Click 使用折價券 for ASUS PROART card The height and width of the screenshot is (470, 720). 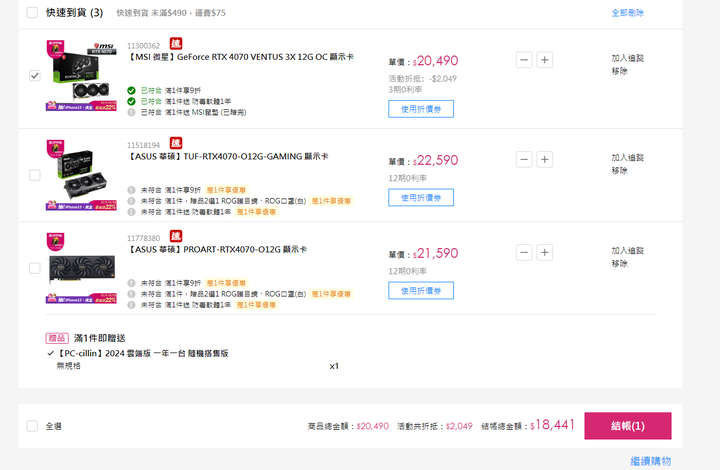pyautogui.click(x=421, y=291)
